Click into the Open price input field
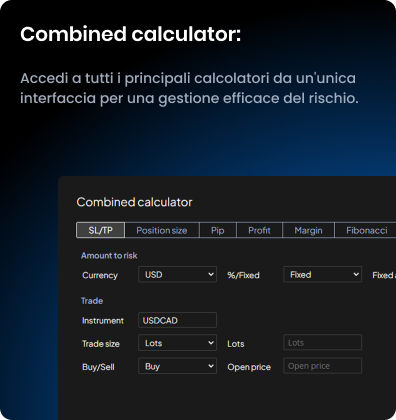 coord(322,366)
